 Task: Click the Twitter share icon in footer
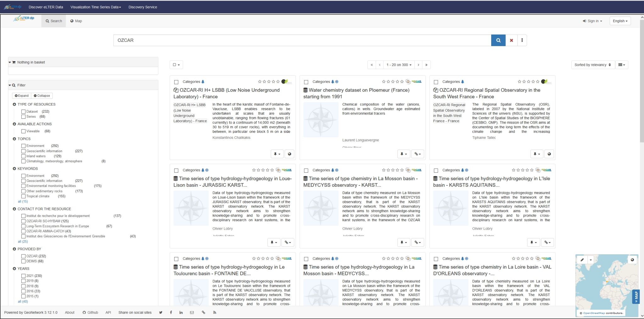(161, 312)
